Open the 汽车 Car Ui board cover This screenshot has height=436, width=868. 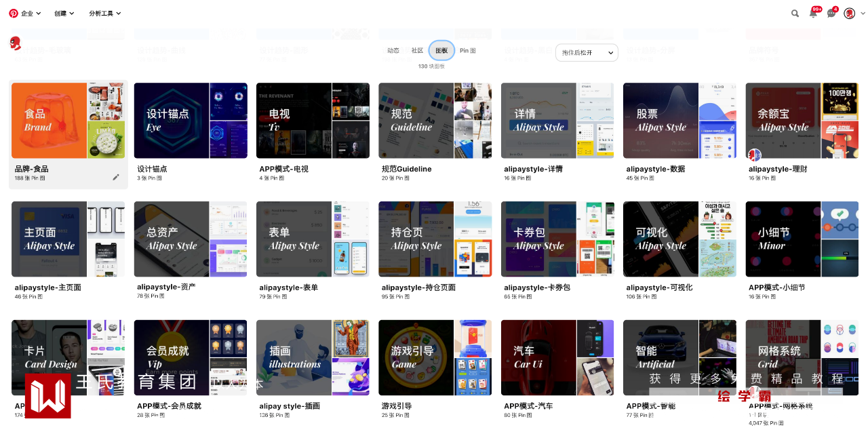tap(557, 358)
